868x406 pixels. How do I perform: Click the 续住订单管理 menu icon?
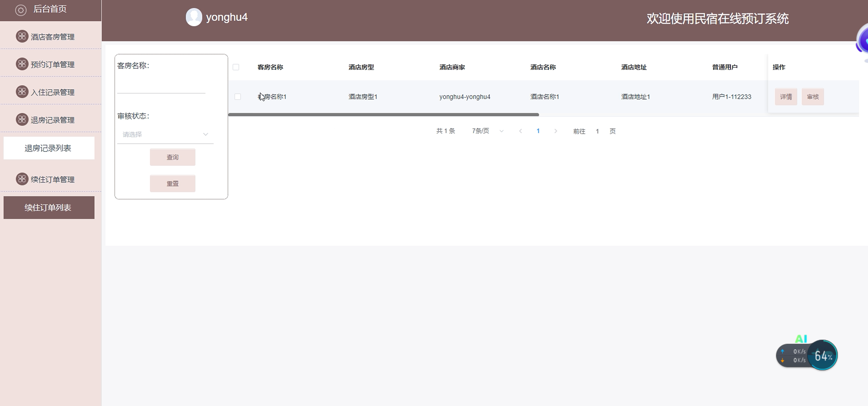[22, 179]
